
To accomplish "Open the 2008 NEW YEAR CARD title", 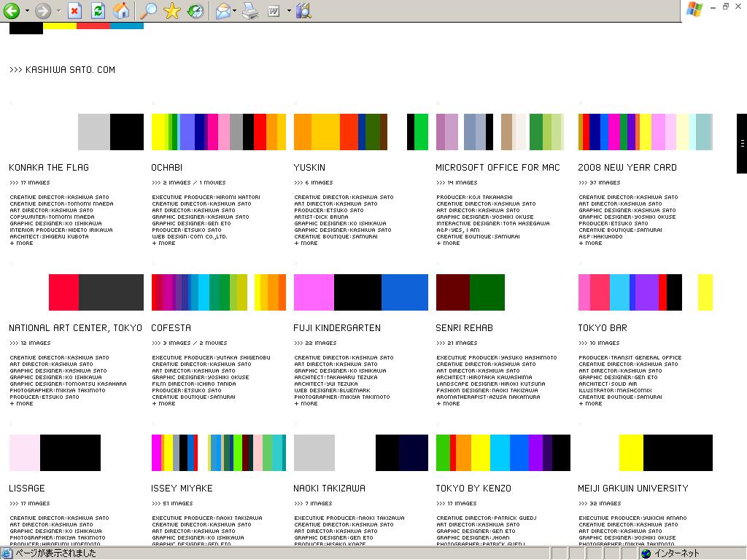I will coord(627,168).
